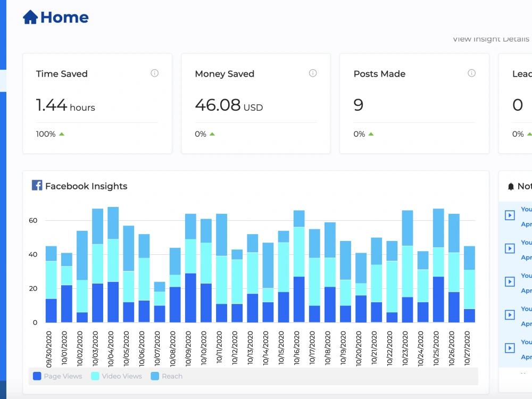Play the second notification video icon
532x399 pixels.
tap(510, 248)
